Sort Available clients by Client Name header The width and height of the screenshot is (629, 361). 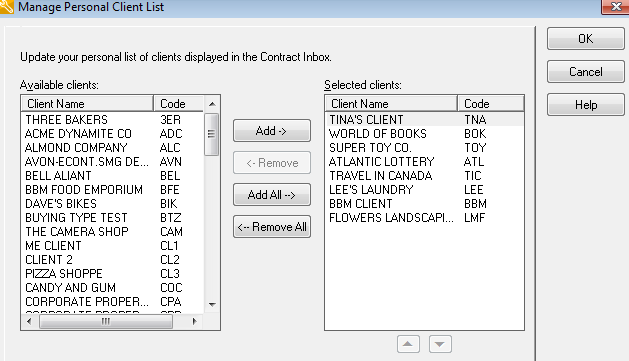coord(87,103)
